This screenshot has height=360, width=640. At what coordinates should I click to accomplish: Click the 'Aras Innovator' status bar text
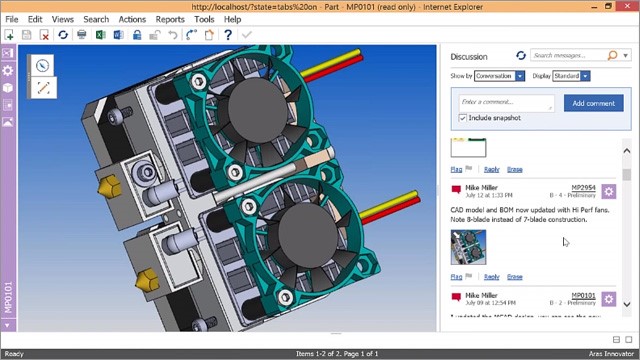pos(611,354)
